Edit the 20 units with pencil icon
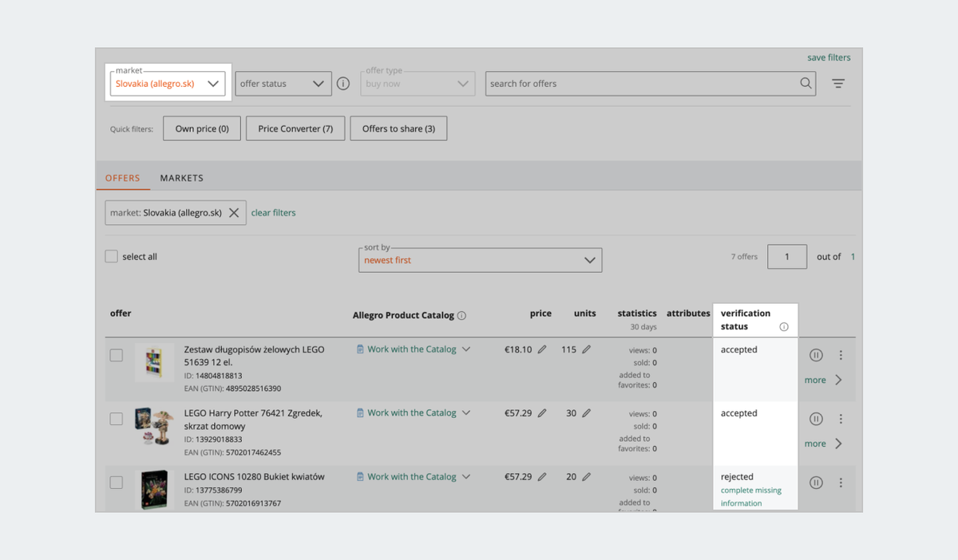 (x=587, y=477)
